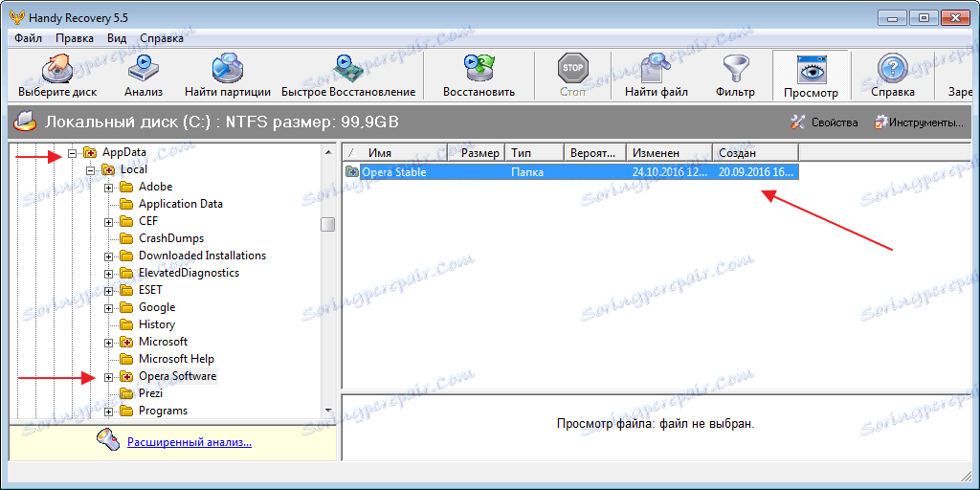
Task: Expand Downloaded Installations folder
Action: [x=108, y=256]
